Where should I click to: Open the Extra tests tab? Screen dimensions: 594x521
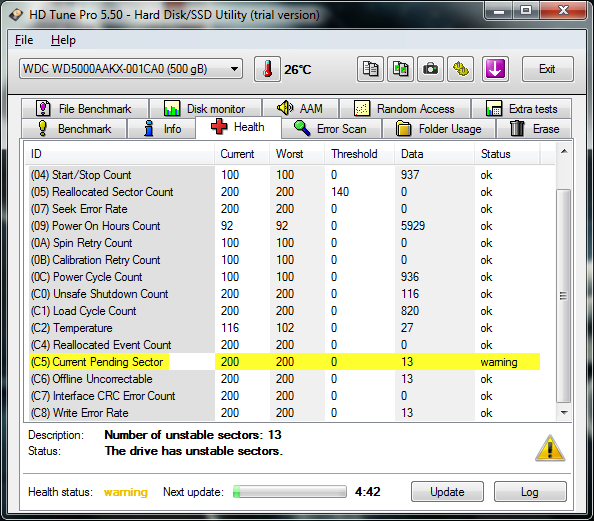point(522,109)
